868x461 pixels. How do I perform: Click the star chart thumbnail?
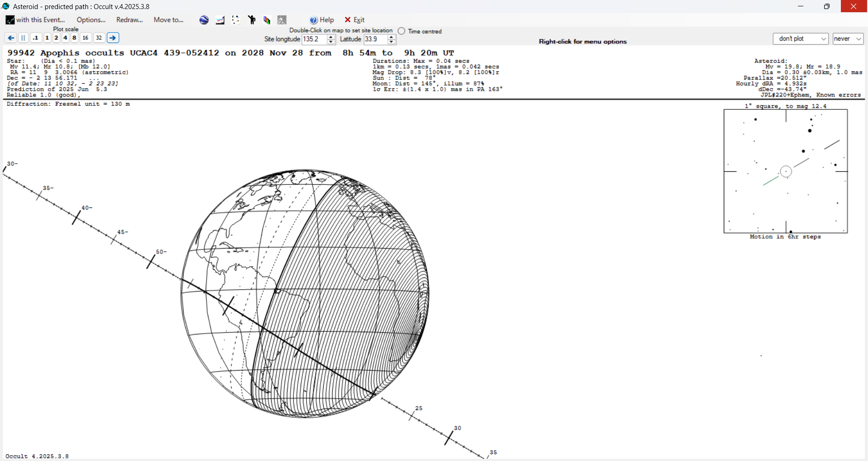(786, 171)
